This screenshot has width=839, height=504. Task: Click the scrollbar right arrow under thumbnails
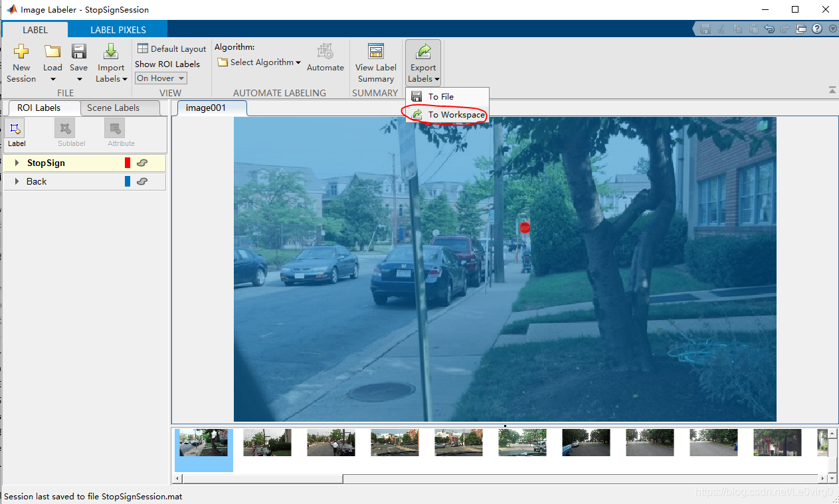pyautogui.click(x=823, y=478)
